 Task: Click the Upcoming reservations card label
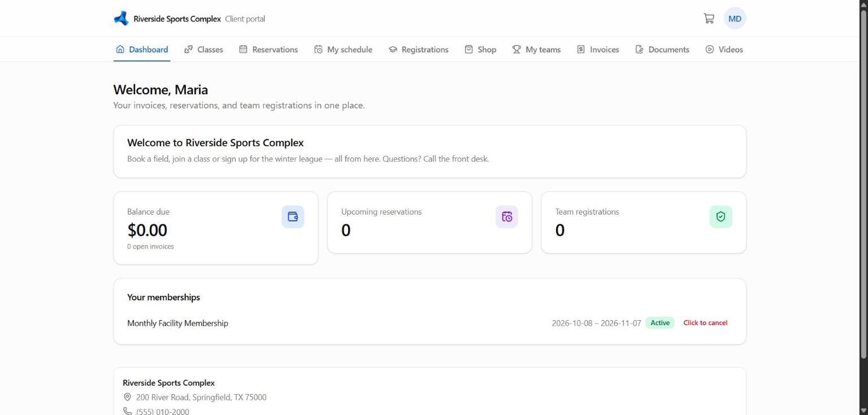pyautogui.click(x=381, y=212)
